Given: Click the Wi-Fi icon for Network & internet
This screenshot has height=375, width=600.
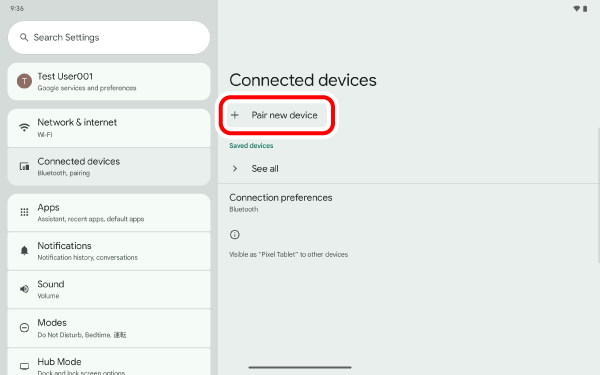Looking at the screenshot, I should pos(24,127).
